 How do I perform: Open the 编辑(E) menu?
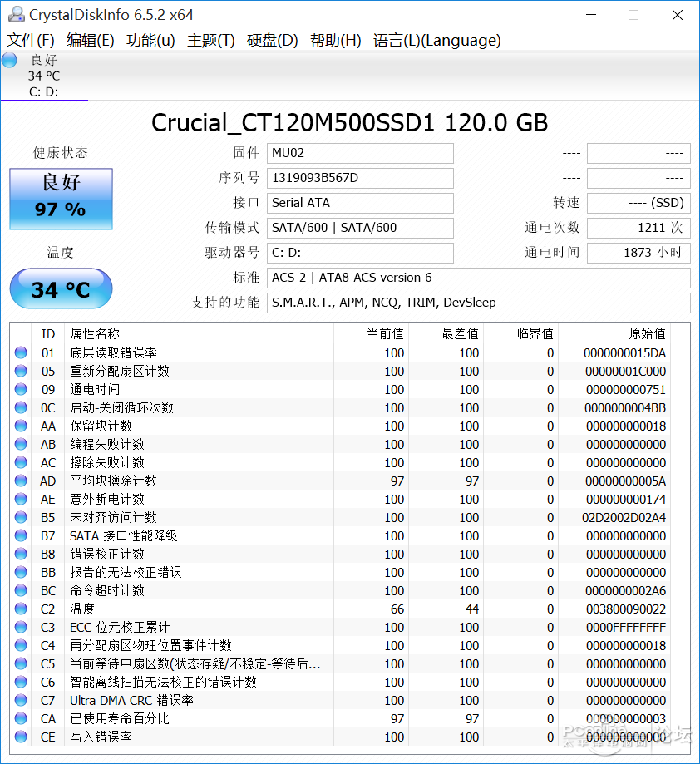(x=90, y=41)
